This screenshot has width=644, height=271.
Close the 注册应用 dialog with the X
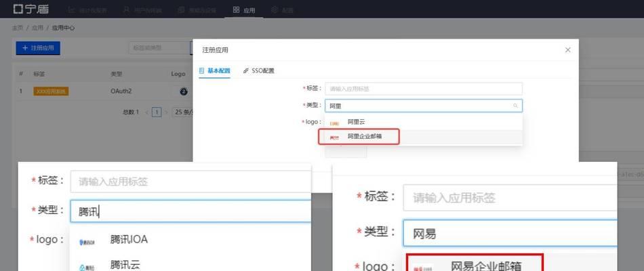coord(567,49)
